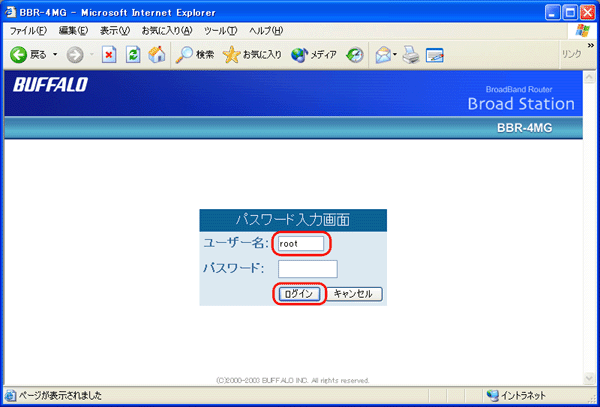Click the BUFFALO INC. copyright notice

pyautogui.click(x=293, y=381)
